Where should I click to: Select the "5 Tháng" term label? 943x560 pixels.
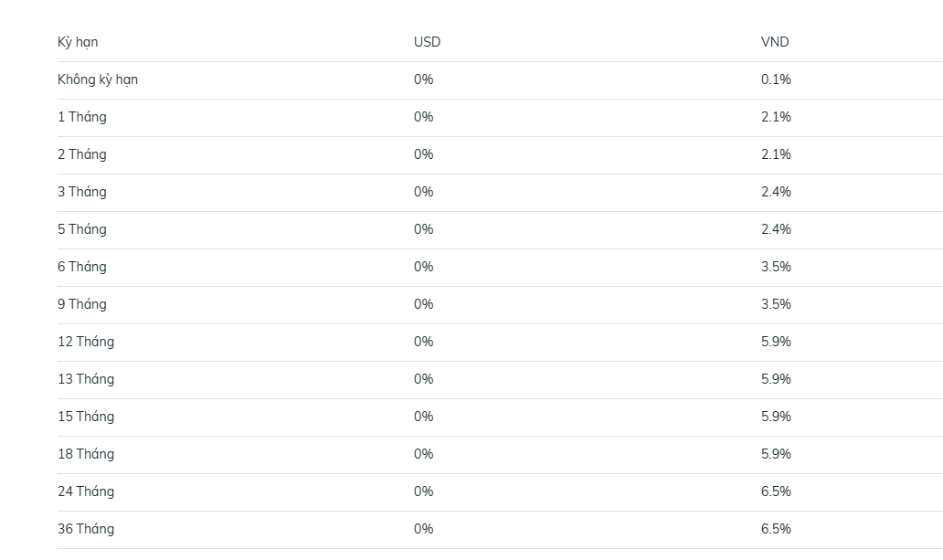pyautogui.click(x=82, y=230)
